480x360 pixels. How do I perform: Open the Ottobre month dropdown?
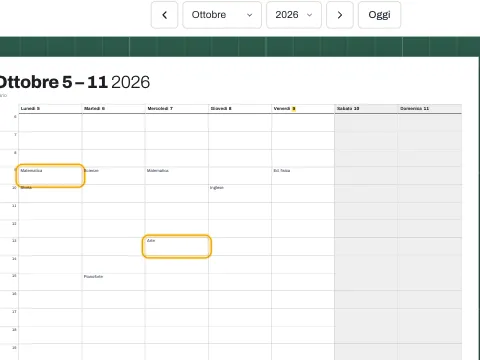222,15
